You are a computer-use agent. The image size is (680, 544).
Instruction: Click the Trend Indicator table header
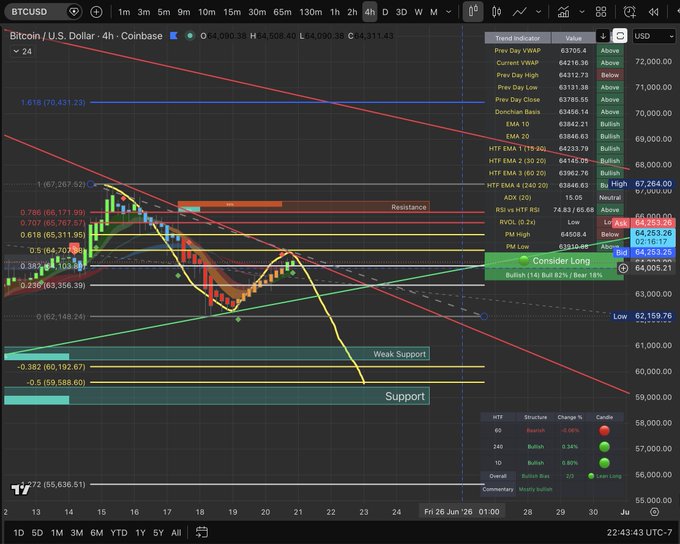(518, 38)
